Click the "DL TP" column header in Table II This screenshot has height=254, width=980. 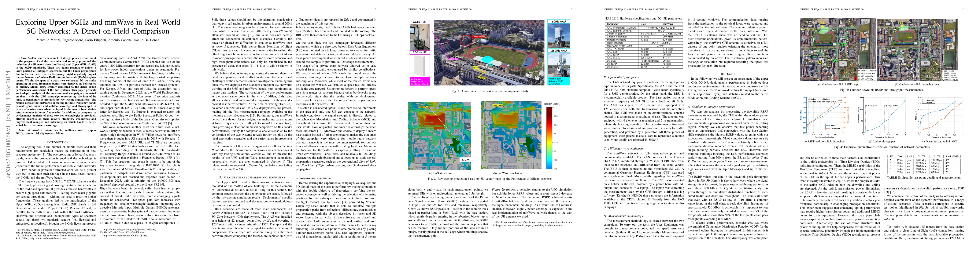921,156
